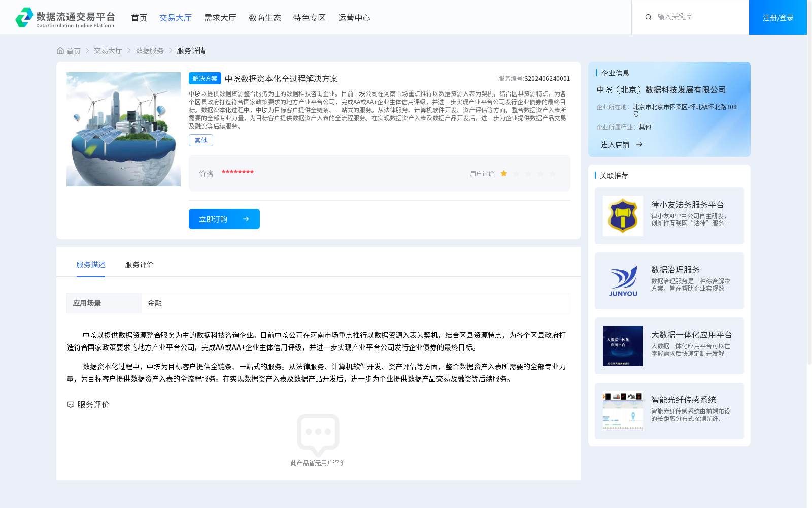The width and height of the screenshot is (812, 508).
Task: Focus the 输入关键字 search field
Action: [x=698, y=17]
